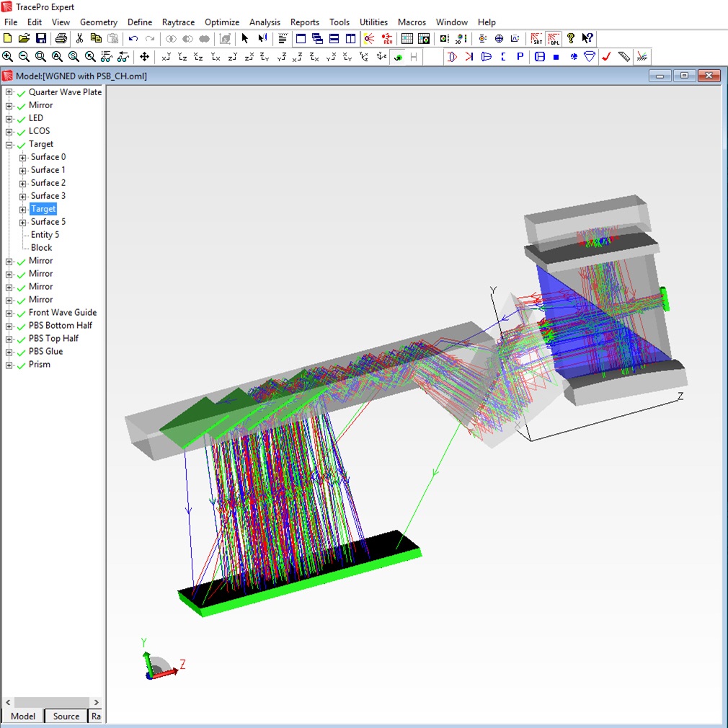
Task: Click the Print button
Action: click(59, 38)
